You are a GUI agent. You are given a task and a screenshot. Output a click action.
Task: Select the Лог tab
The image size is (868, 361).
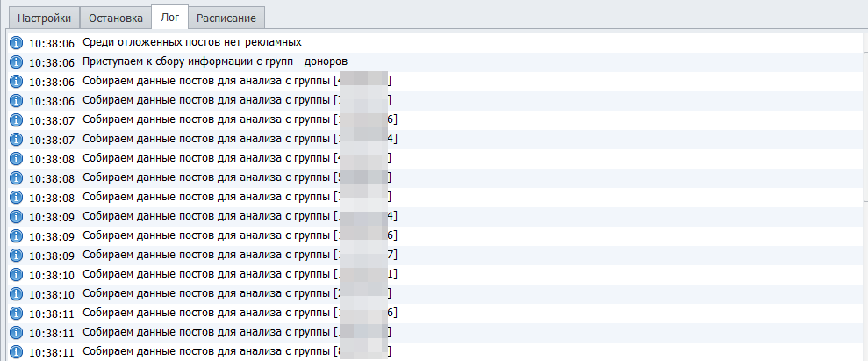point(169,18)
